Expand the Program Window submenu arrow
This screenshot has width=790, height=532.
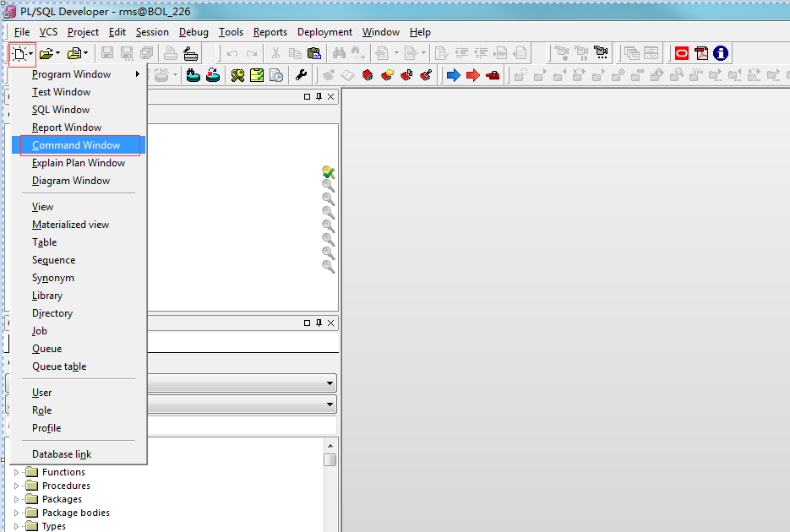137,74
